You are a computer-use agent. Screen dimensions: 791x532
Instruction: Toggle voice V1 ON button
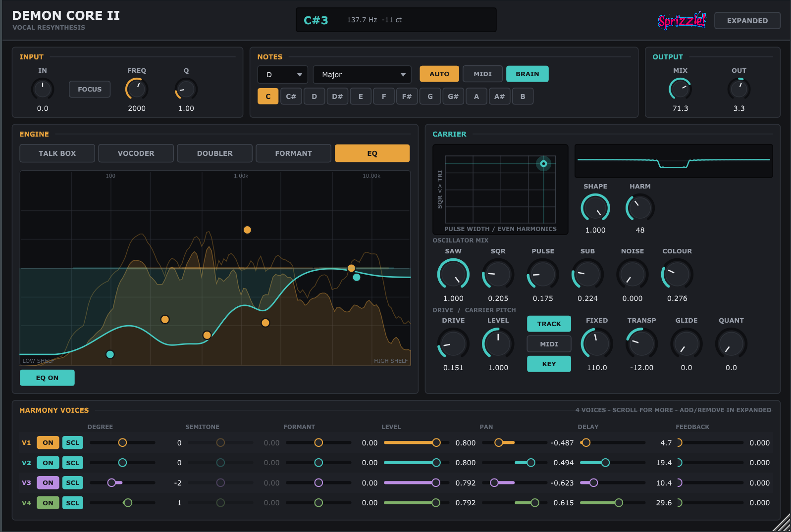tap(48, 442)
